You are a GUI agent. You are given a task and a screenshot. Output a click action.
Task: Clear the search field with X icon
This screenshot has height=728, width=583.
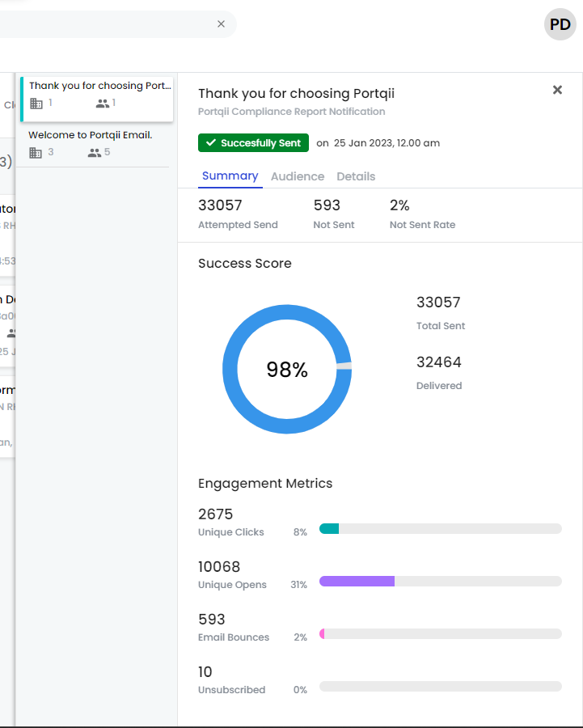221,24
